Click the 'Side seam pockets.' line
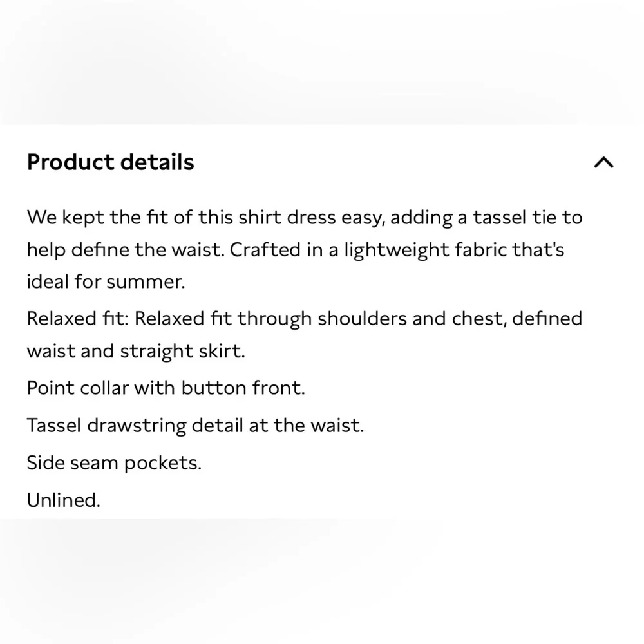Image resolution: width=644 pixels, height=644 pixels. (114, 463)
